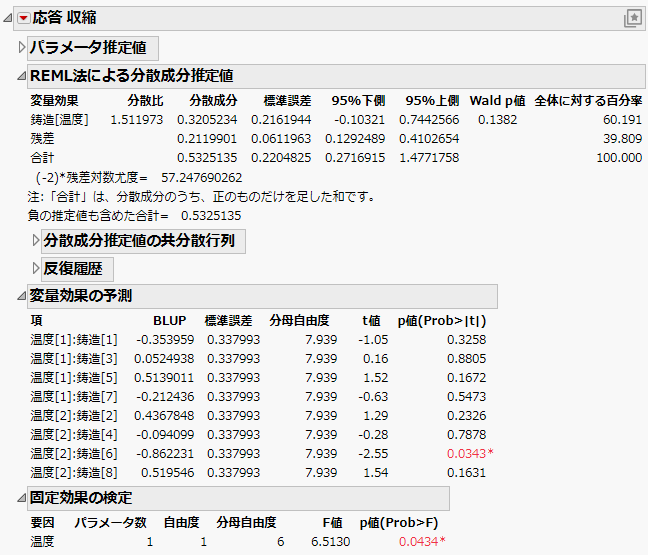The height and width of the screenshot is (555, 648).
Task: Select the 反復履歴 heading
Action: [x=73, y=269]
